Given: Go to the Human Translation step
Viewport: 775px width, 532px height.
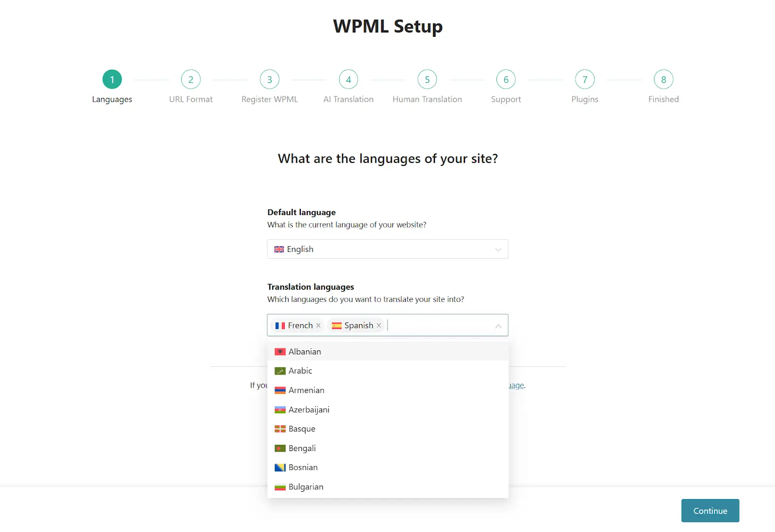Looking at the screenshot, I should point(427,79).
